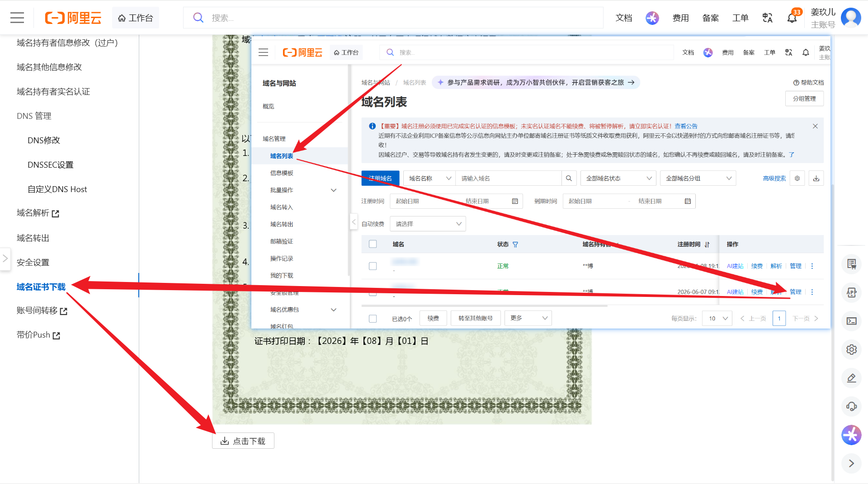Open 文档 in the main top navigation
Viewport: 868px width, 484px height.
click(x=624, y=18)
